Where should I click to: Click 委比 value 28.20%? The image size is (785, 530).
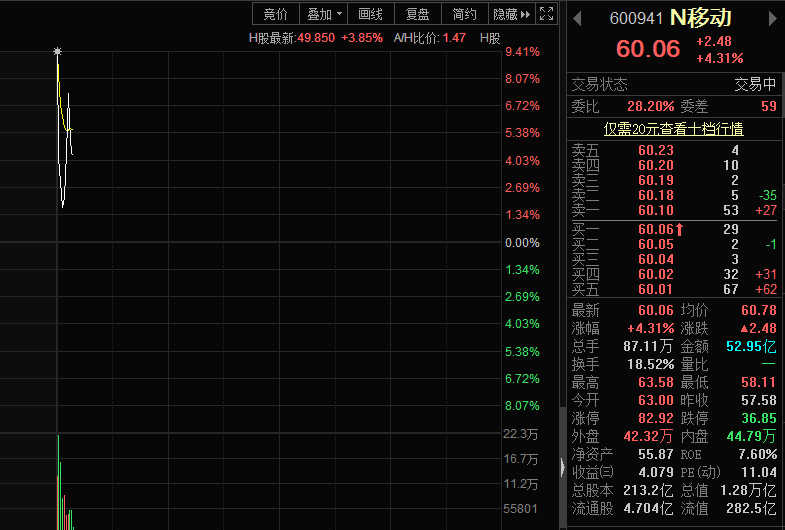pyautogui.click(x=650, y=106)
